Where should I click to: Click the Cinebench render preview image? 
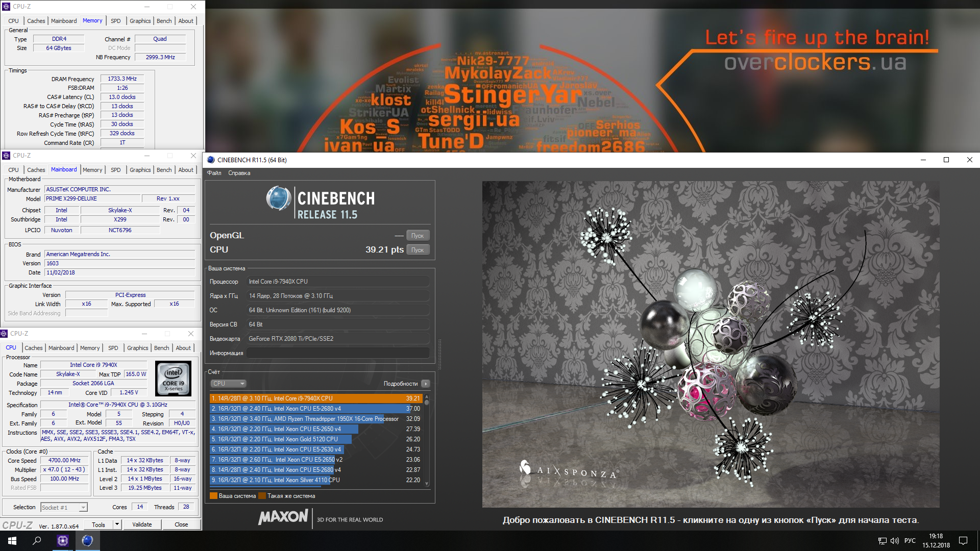pyautogui.click(x=710, y=344)
